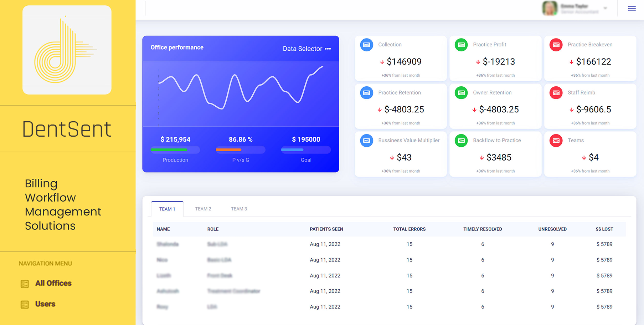644x325 pixels.
Task: Click the red Teams card icon
Action: 556,141
